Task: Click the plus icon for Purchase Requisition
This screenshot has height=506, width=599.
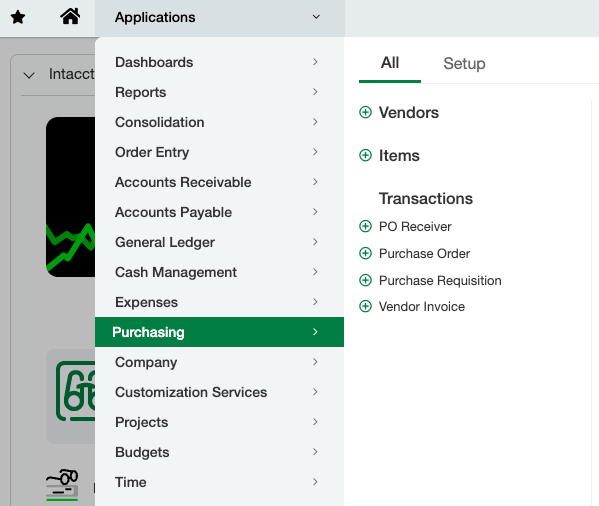Action: pyautogui.click(x=365, y=280)
